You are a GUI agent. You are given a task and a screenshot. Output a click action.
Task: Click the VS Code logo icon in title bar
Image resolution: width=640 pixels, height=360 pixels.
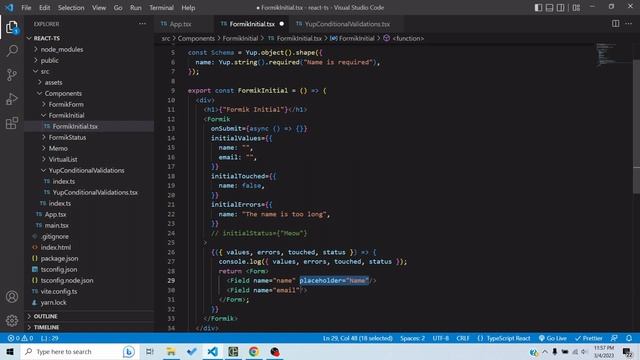[9, 7]
